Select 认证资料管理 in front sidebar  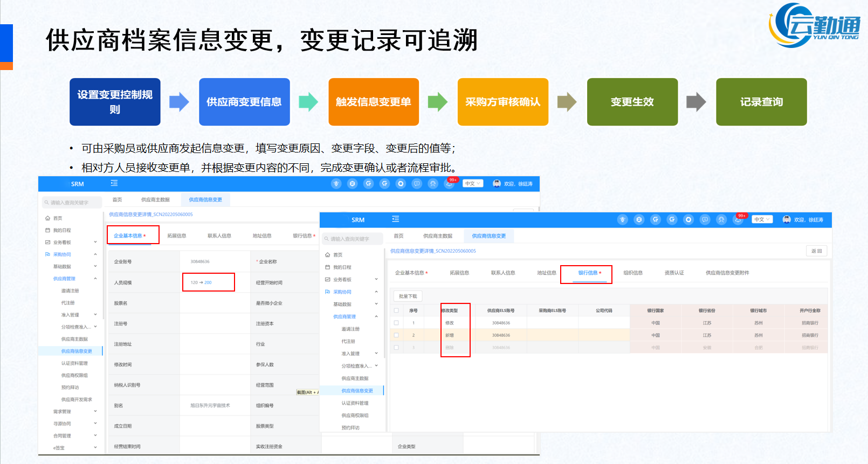(355, 403)
